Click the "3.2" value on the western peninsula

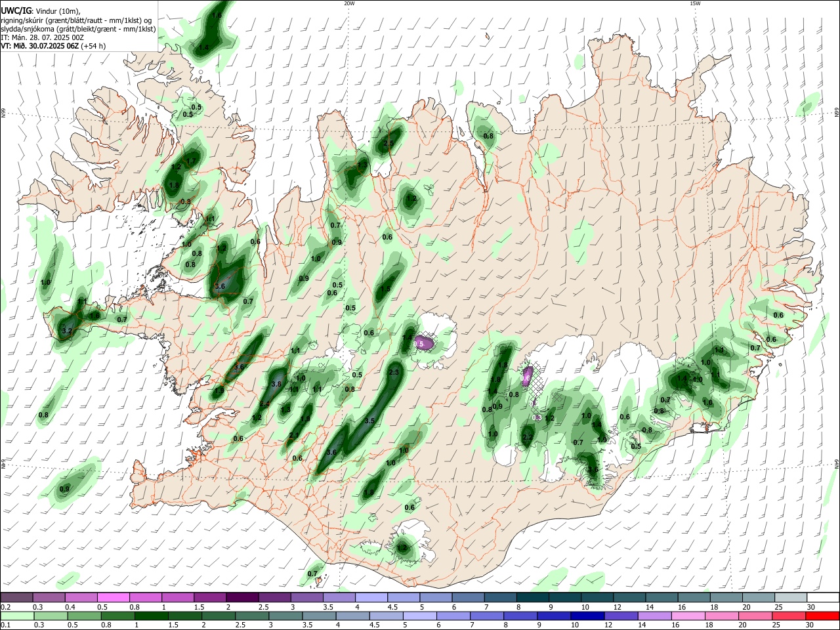pos(67,331)
